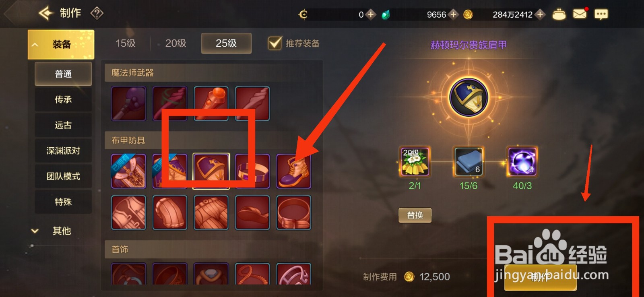Switch to the 15级 tab
This screenshot has width=644, height=297.
coord(125,43)
